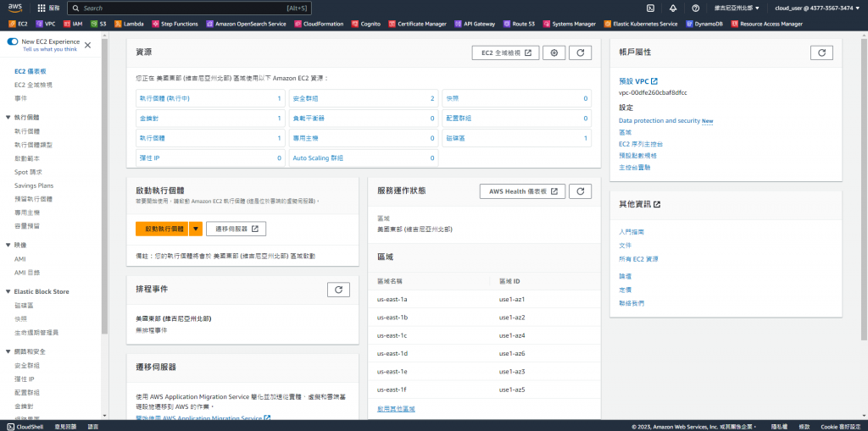Image resolution: width=868 pixels, height=431 pixels.
Task: Open Systems Manager favorite shortcut
Action: click(570, 24)
